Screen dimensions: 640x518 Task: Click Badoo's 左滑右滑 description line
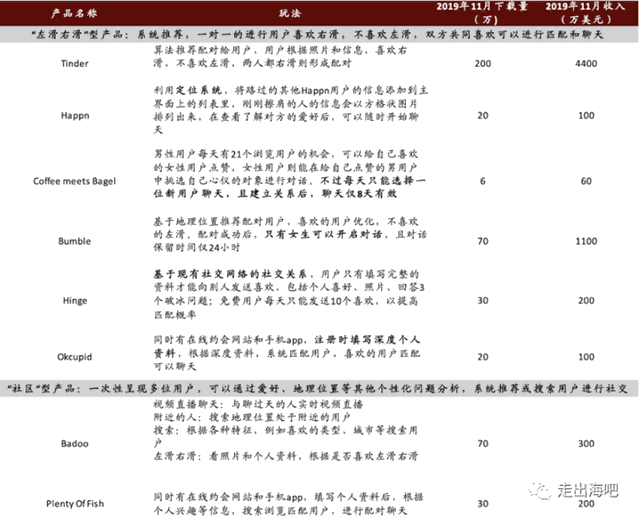click(286, 456)
